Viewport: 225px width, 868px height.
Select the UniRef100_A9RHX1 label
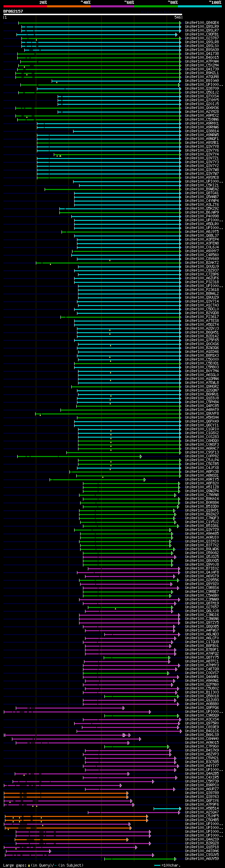202,123
